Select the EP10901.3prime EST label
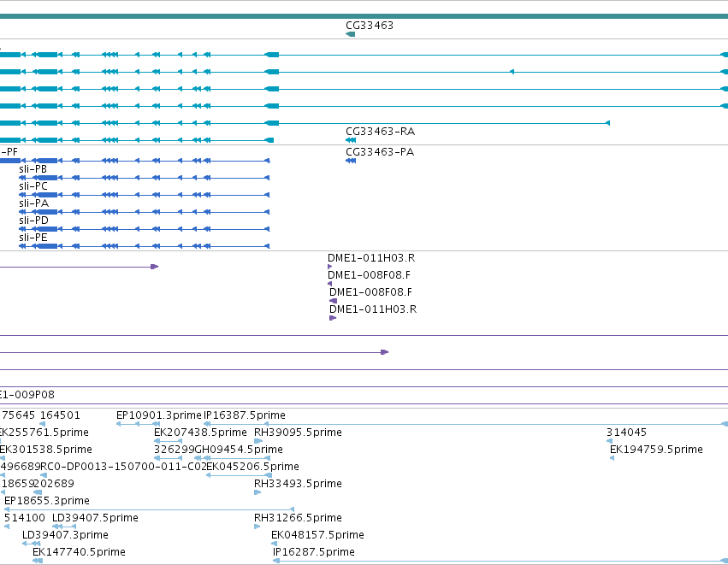 click(159, 415)
